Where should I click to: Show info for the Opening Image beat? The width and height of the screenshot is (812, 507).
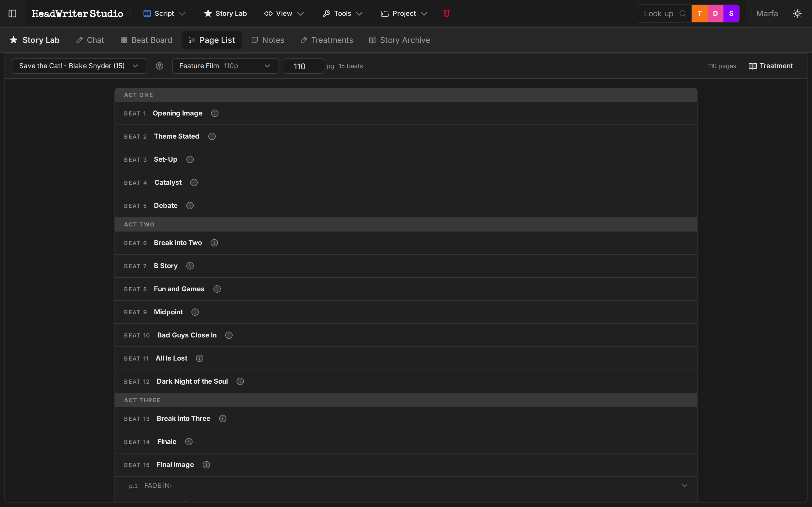tap(215, 113)
